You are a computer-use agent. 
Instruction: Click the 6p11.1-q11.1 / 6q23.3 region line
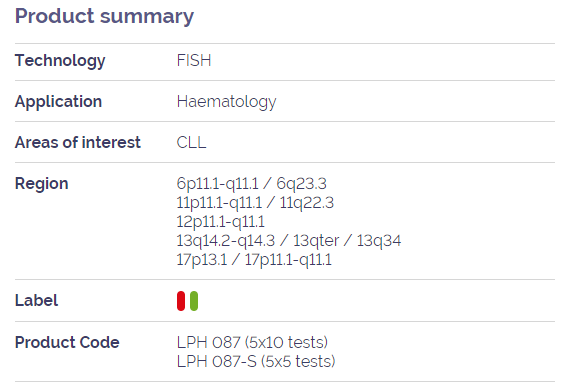(x=251, y=184)
